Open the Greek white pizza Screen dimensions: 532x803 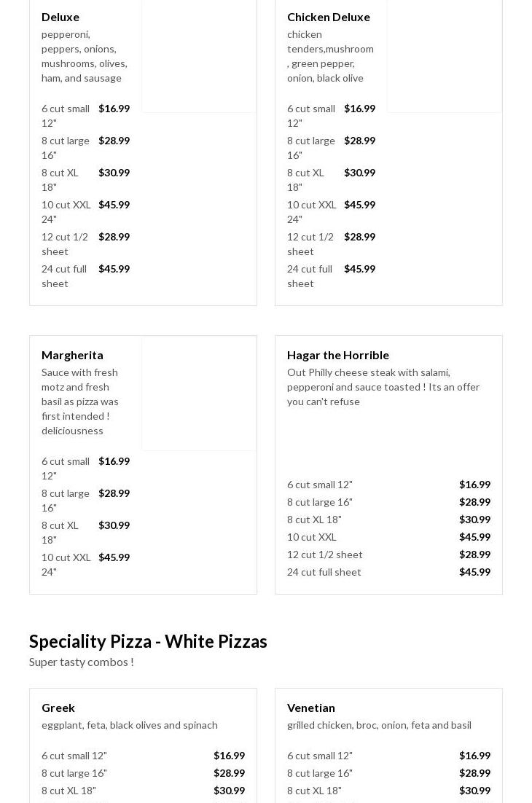pyautogui.click(x=58, y=708)
